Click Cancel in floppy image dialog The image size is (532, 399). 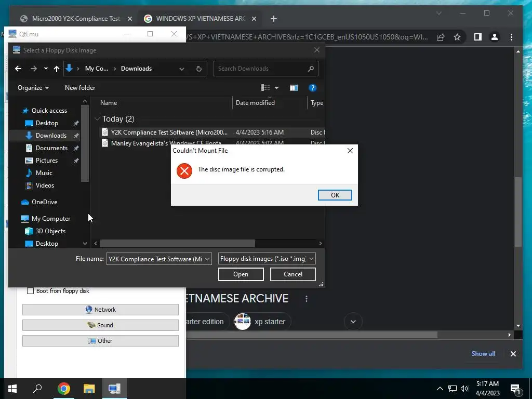pos(293,274)
